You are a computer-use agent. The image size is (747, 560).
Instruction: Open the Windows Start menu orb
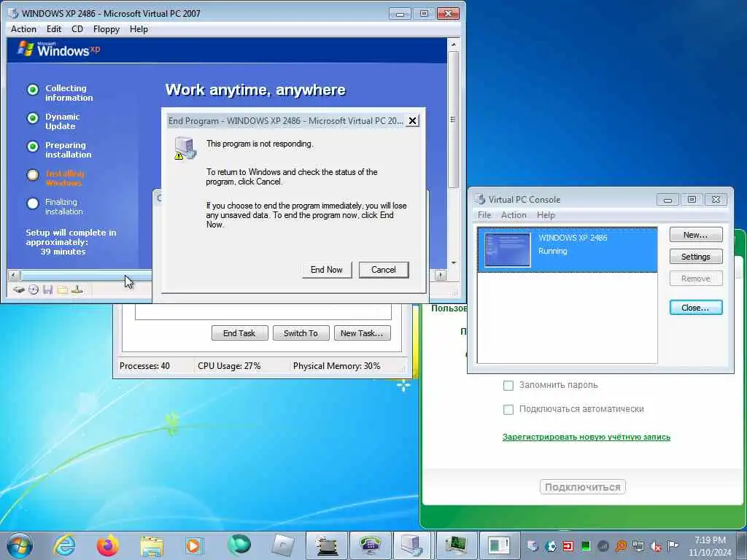point(20,545)
